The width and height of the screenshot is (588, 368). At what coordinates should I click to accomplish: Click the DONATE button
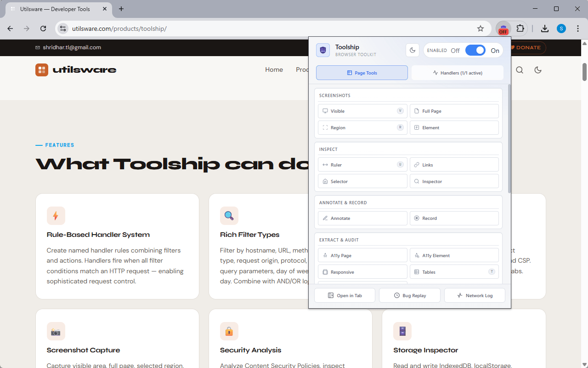point(526,47)
